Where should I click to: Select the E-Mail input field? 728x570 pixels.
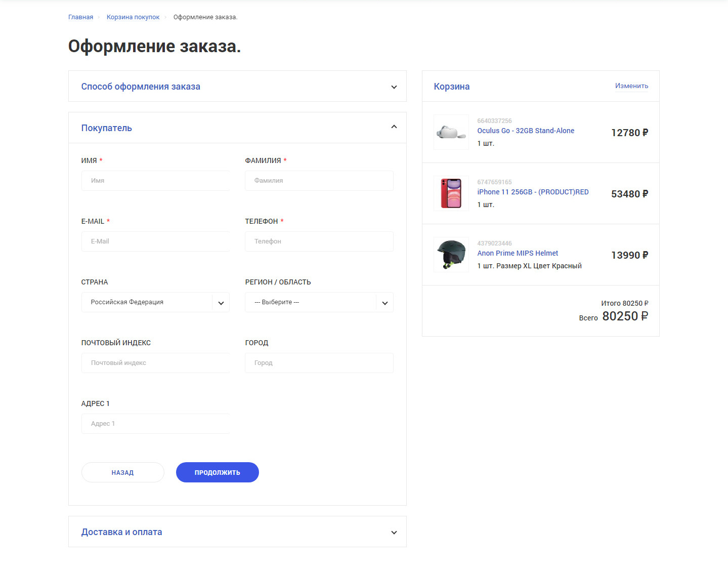pos(155,241)
